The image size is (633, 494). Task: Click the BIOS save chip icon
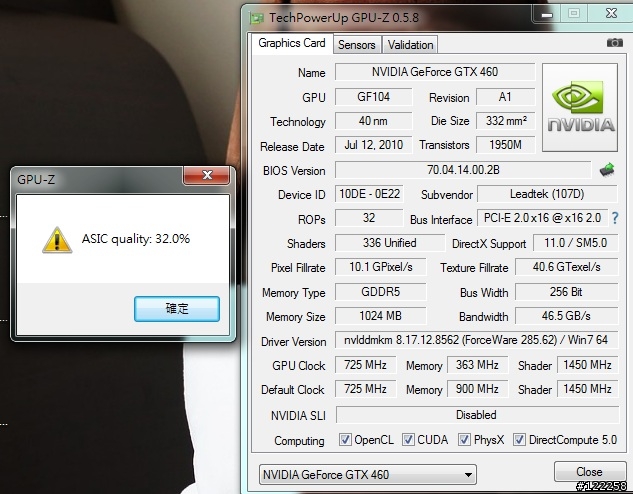(607, 170)
